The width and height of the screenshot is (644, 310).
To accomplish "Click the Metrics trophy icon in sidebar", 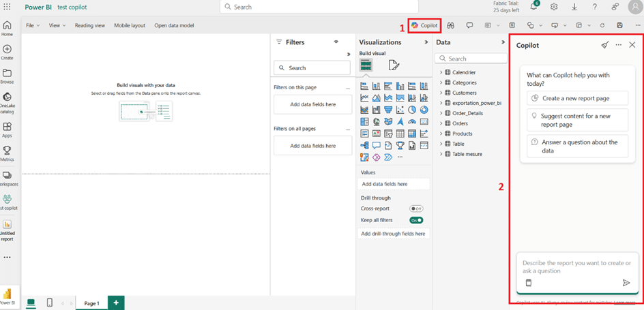I will coord(7,153).
